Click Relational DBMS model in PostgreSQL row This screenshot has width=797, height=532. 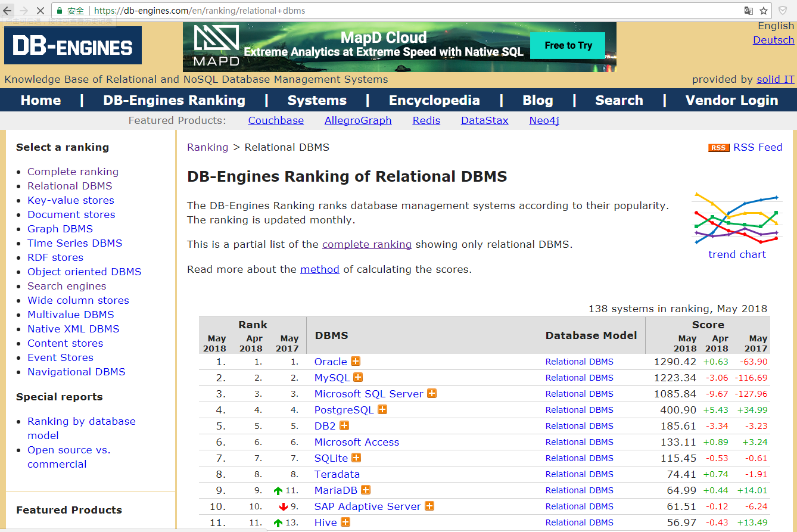(580, 410)
